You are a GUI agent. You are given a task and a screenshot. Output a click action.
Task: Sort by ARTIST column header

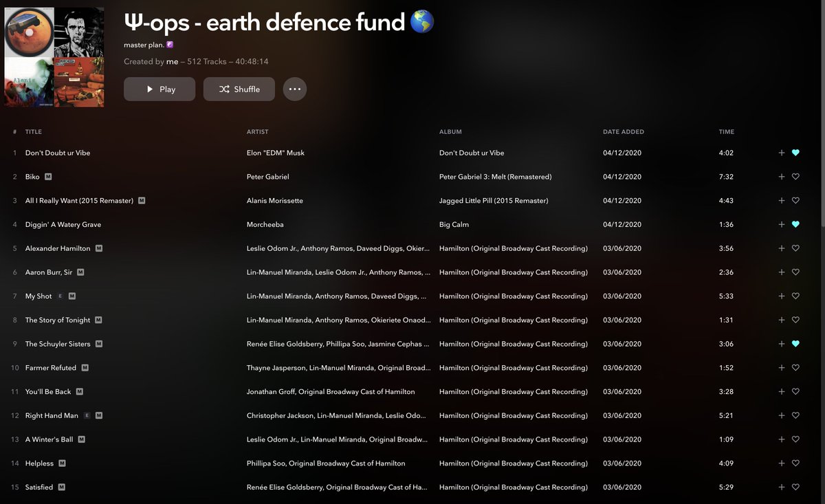258,132
